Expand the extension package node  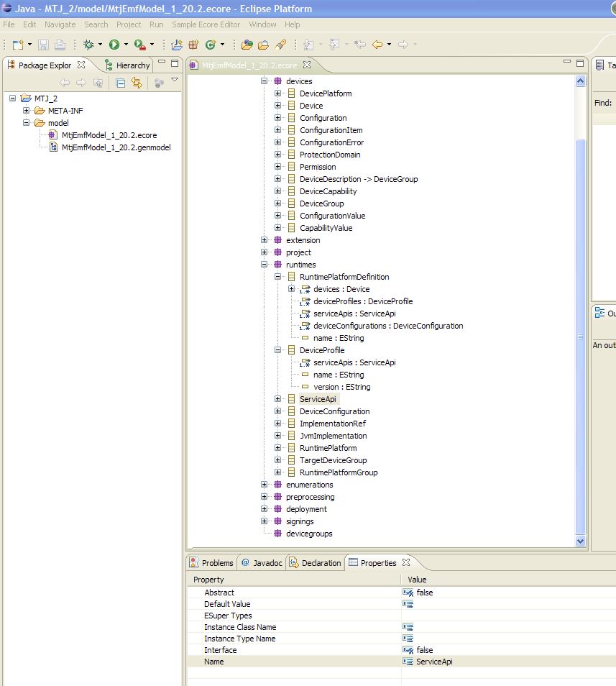coord(264,239)
